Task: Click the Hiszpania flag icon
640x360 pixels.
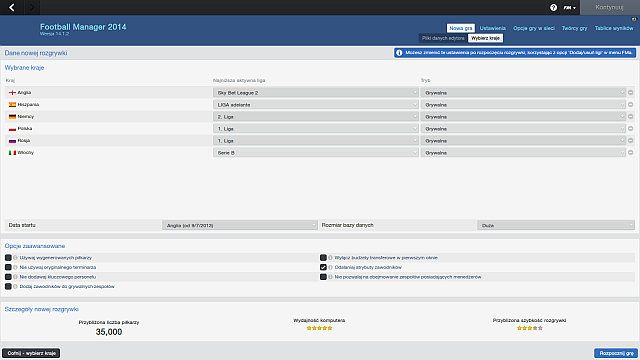Action: tap(12, 104)
